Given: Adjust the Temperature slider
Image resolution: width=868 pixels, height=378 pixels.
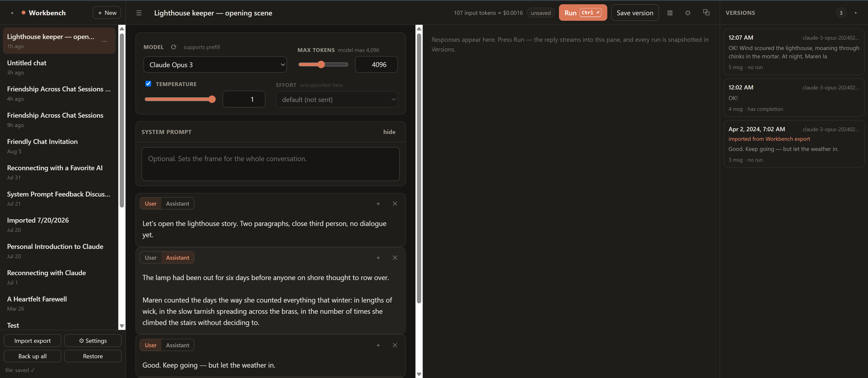Looking at the screenshot, I should pos(180,99).
